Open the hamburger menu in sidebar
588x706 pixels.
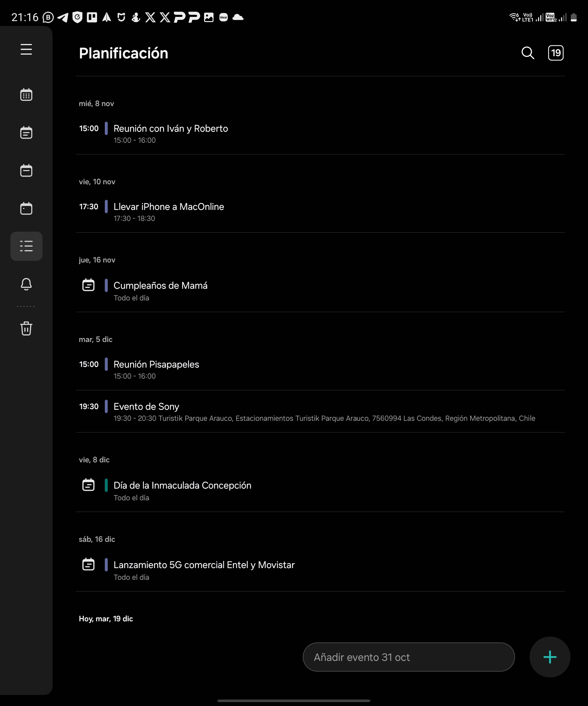tap(26, 49)
